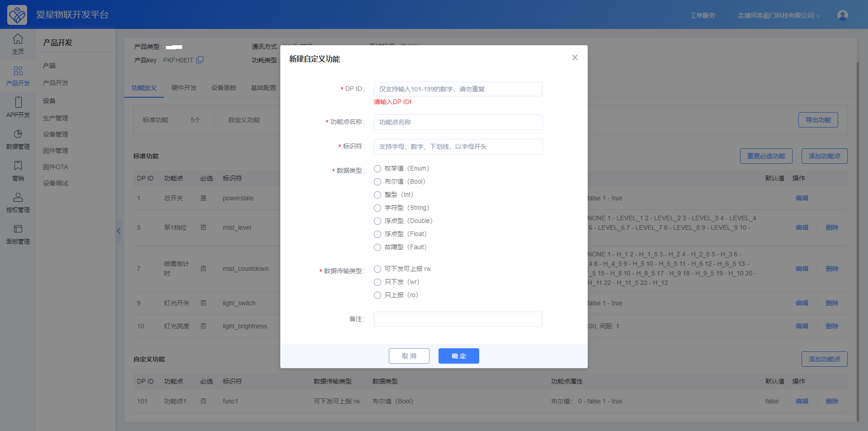This screenshot has width=868, height=431.
Task: Open 设备调试 in the sidebar
Action: tap(56, 183)
